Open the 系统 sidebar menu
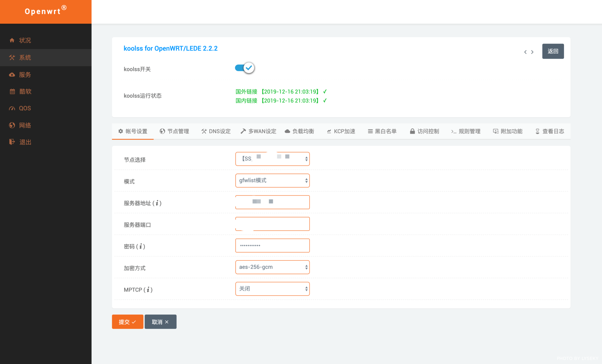602x364 pixels. (x=46, y=57)
